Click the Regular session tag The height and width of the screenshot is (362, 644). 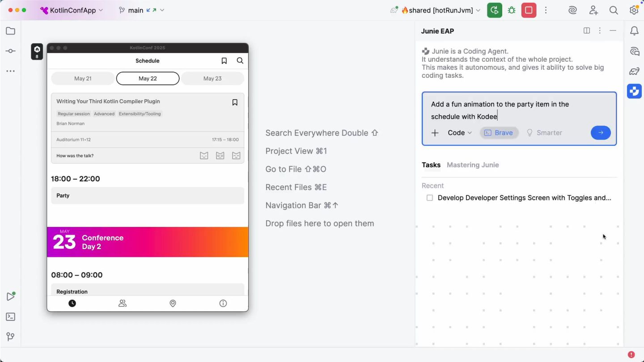click(x=74, y=114)
